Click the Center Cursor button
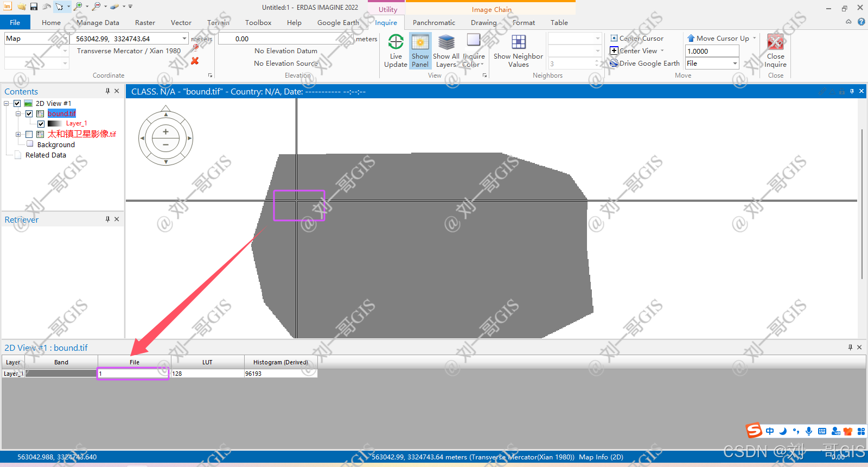 [637, 39]
